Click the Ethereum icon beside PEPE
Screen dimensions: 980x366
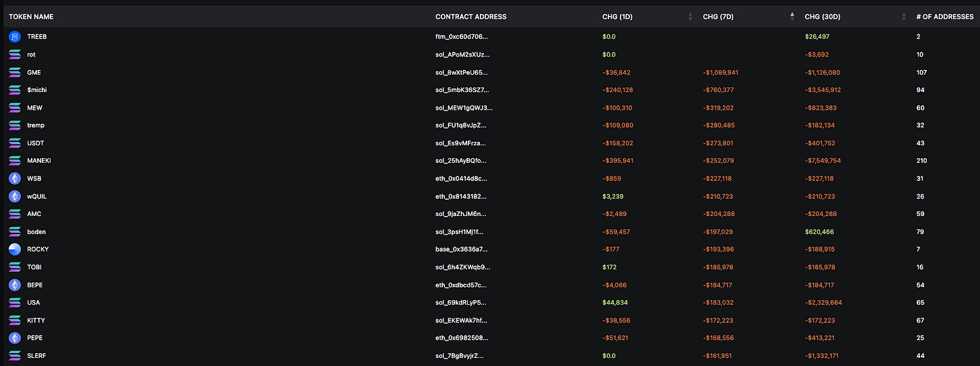tap(15, 338)
